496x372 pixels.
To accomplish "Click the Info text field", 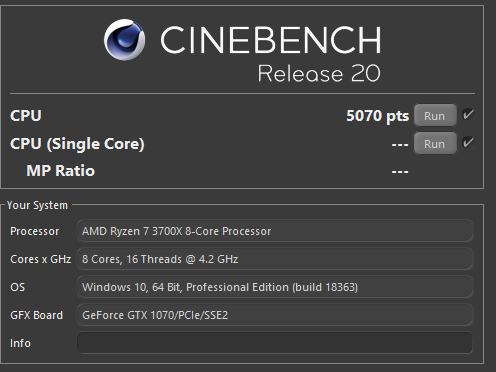I will pos(275,343).
